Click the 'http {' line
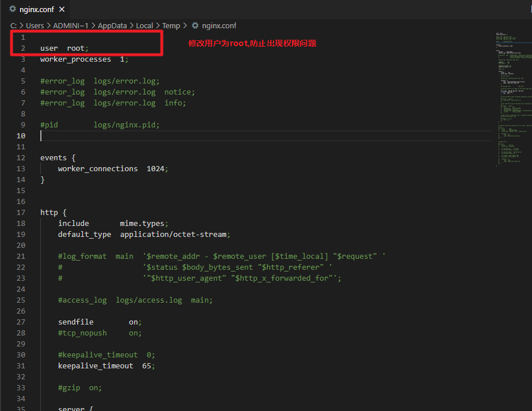532x411 pixels. (54, 213)
